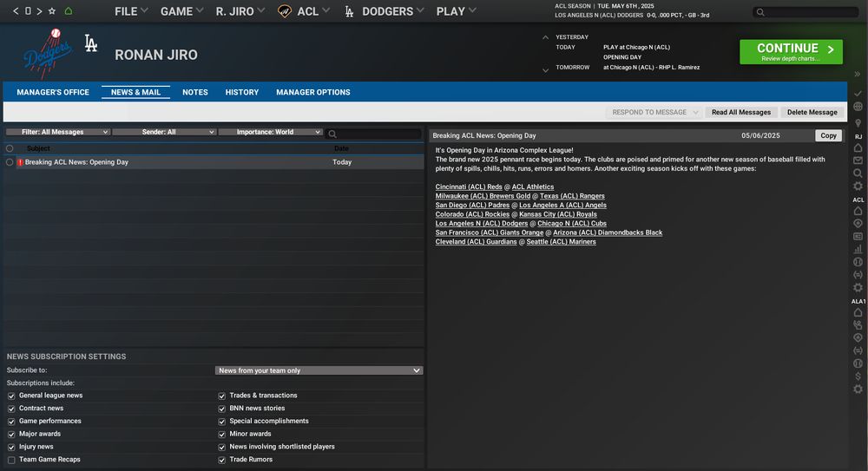Open the mail envelope icon in the sidebar

pyautogui.click(x=858, y=160)
